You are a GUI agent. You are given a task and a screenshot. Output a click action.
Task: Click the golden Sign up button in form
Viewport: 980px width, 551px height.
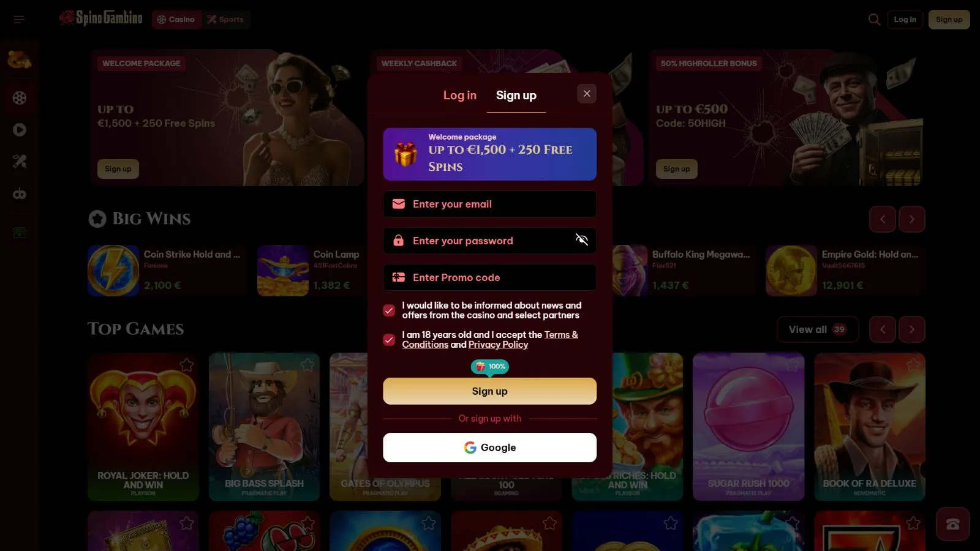tap(489, 391)
